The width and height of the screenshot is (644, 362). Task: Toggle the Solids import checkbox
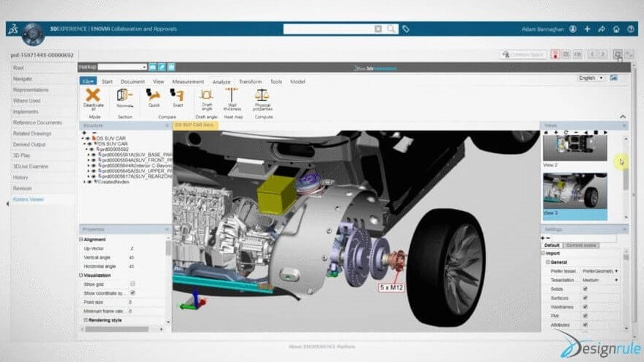tap(585, 289)
